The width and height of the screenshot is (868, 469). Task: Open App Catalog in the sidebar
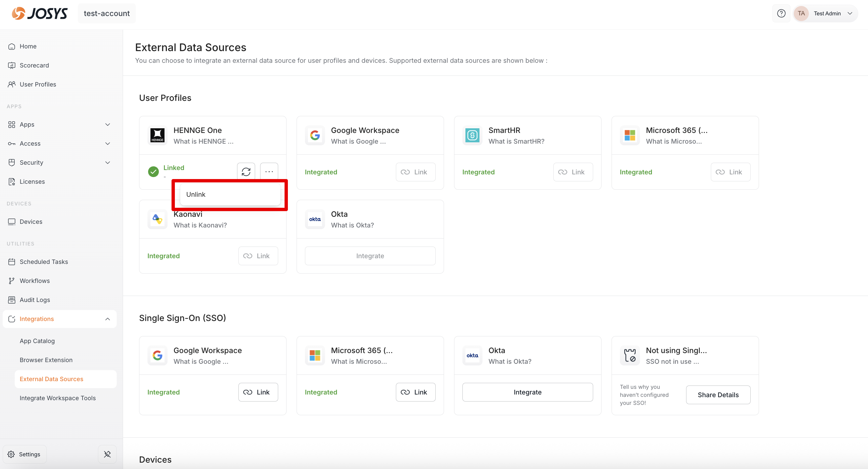(37, 341)
